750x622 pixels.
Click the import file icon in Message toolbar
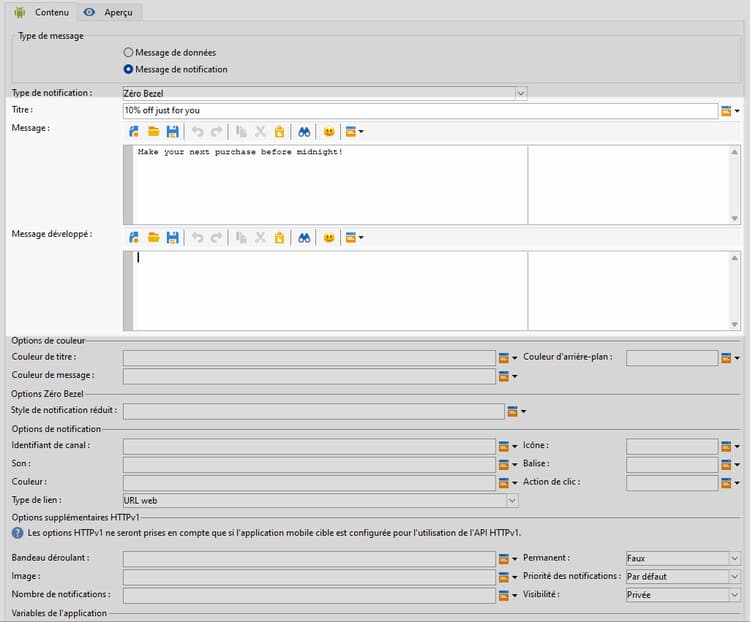pyautogui.click(x=134, y=132)
